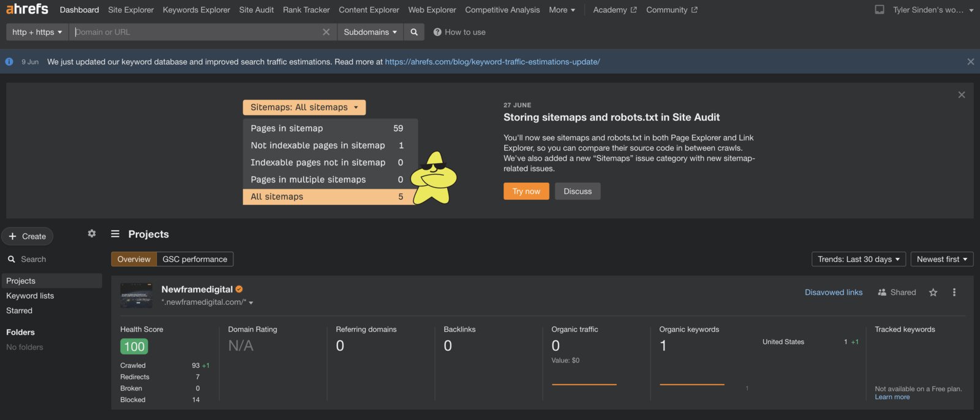Click the Try now button
Viewport: 980px width, 420px height.
coord(526,191)
